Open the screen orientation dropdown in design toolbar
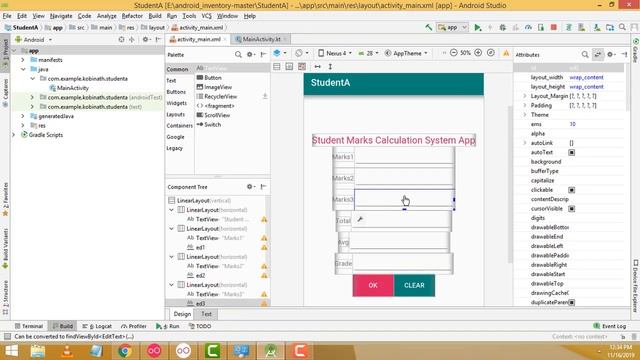Viewport: 640px width, 360px height. (x=302, y=53)
